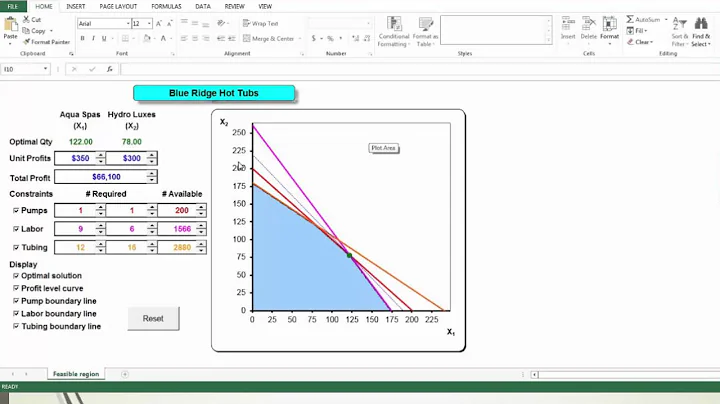Click the Font Color icon
The width and height of the screenshot is (720, 404).
pos(163,39)
